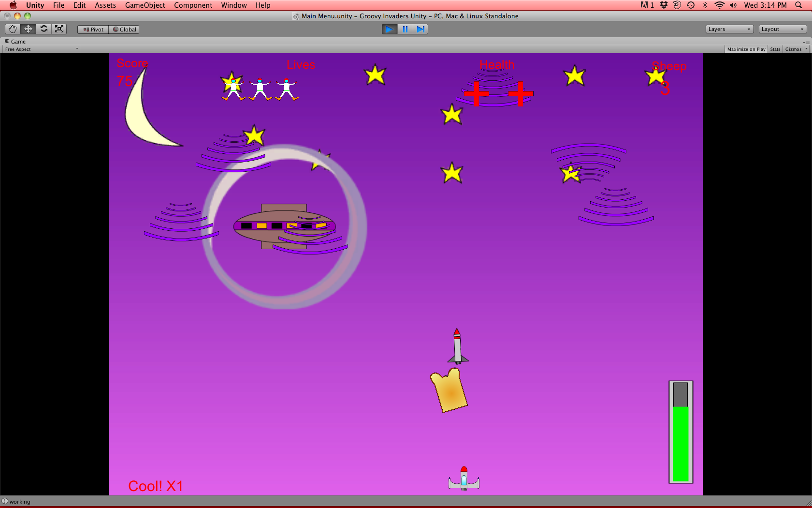The image size is (812, 508).
Task: Open the Edit menu
Action: [79, 5]
